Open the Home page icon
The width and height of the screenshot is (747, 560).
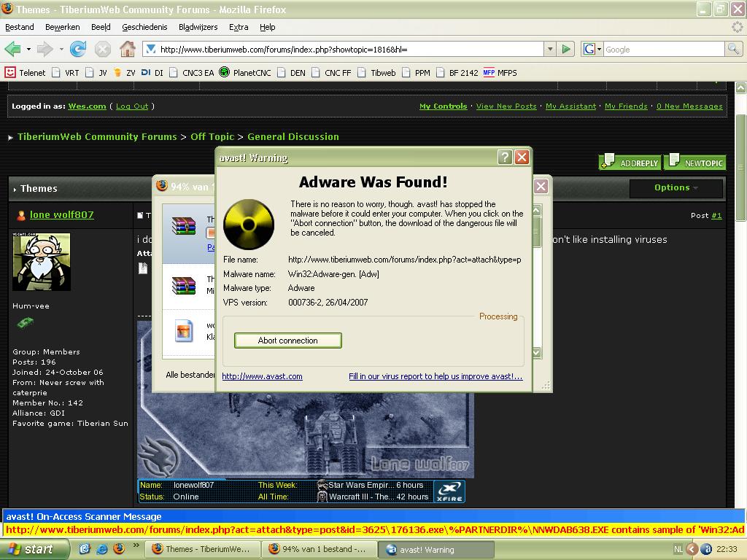click(x=127, y=49)
